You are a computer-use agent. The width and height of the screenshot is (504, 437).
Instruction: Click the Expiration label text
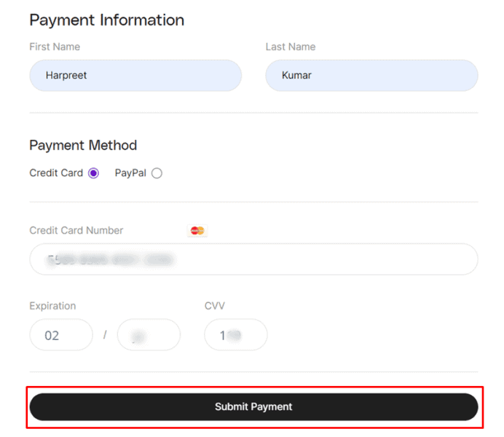[52, 306]
